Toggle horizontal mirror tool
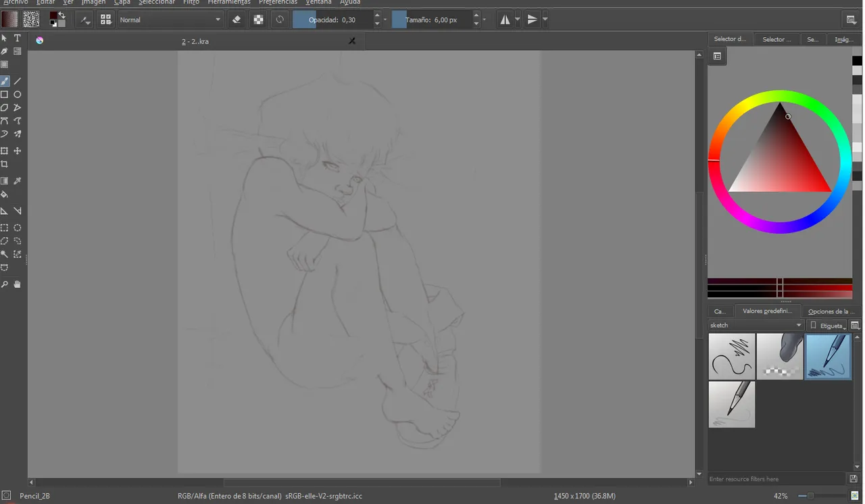Screen dimensions: 865x504 click(x=505, y=20)
